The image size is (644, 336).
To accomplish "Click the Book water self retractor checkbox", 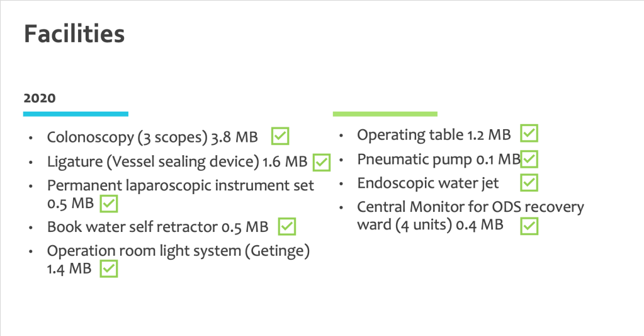I will click(x=287, y=226).
